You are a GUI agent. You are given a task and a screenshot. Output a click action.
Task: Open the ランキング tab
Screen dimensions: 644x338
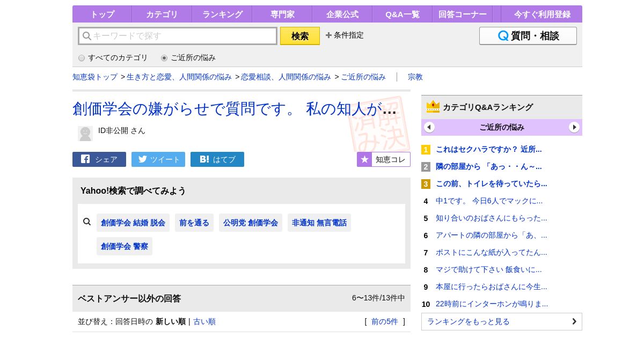pyautogui.click(x=222, y=14)
